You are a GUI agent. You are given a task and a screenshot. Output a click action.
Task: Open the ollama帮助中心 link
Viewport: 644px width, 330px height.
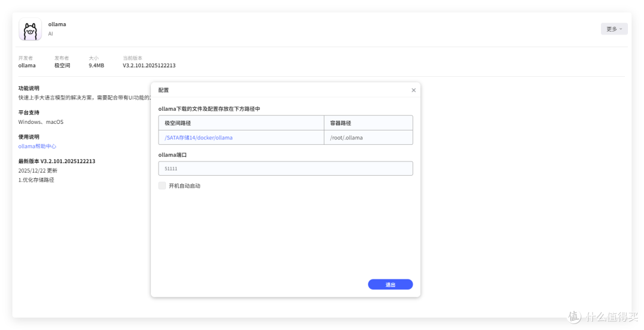[37, 146]
